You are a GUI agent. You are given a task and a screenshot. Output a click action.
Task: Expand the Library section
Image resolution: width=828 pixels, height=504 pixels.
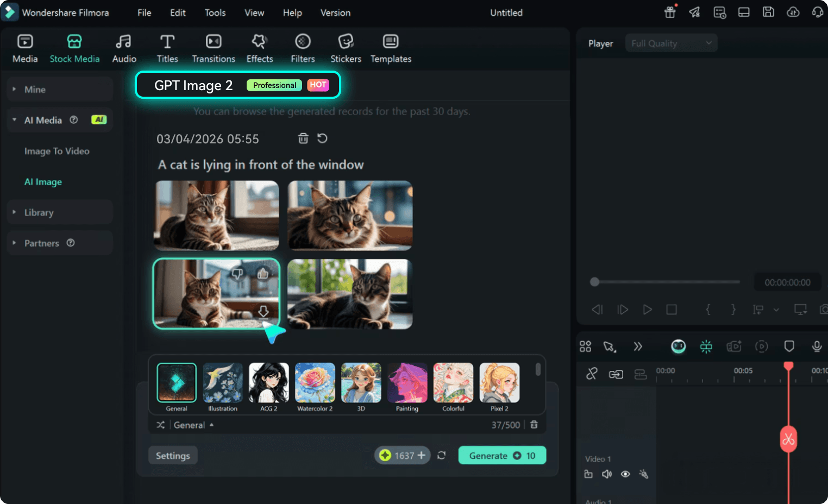[x=60, y=212]
